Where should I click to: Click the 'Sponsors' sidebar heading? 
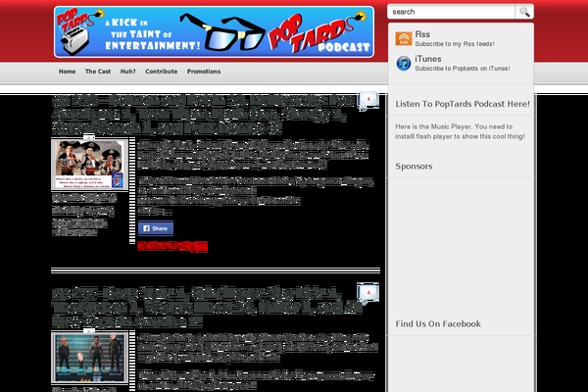[414, 167]
